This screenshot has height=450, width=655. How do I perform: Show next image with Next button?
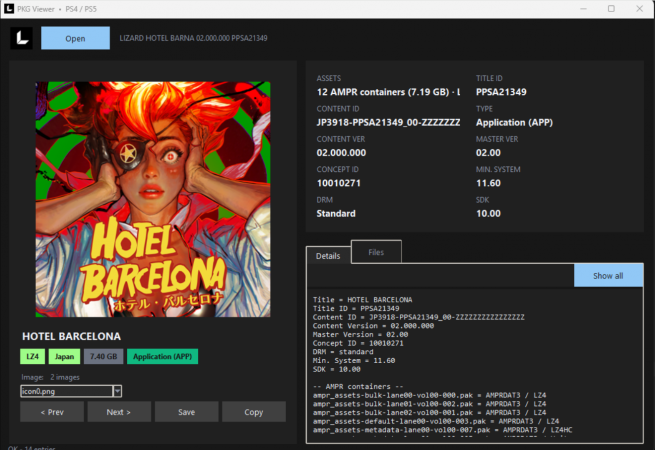[119, 412]
